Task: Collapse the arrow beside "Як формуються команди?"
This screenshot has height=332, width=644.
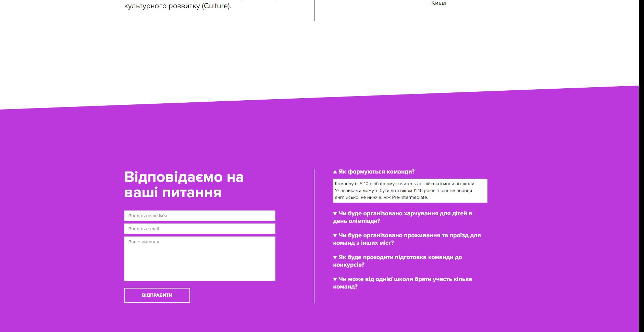Action: (335, 172)
